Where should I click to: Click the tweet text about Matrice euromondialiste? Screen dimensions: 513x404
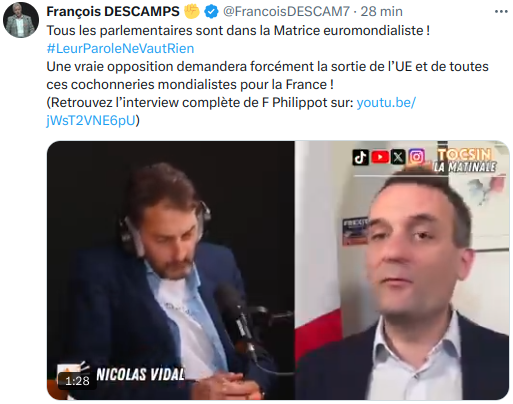tap(238, 31)
